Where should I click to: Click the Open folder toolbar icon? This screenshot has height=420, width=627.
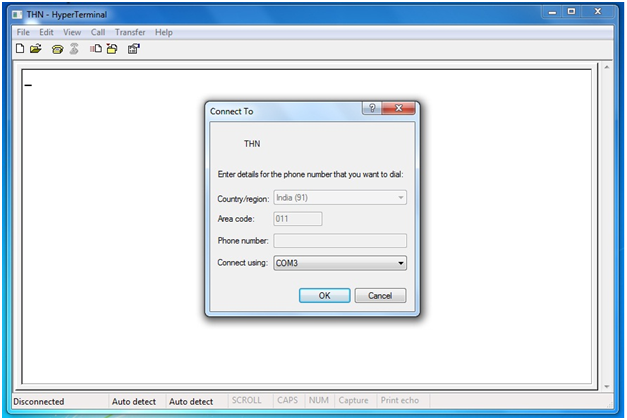(x=36, y=49)
